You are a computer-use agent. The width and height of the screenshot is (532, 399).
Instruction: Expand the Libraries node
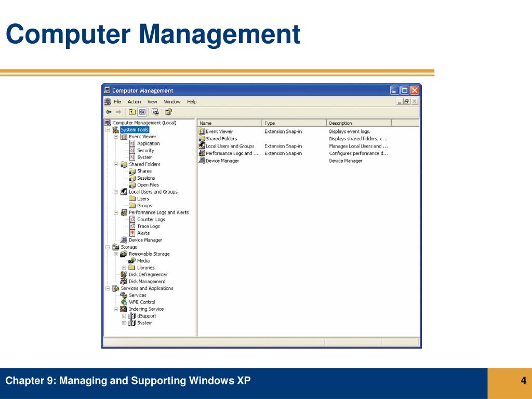124,268
